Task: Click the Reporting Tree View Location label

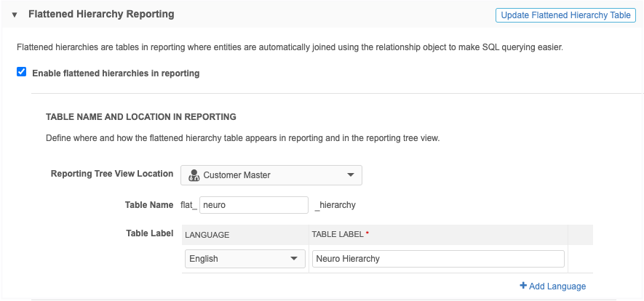Action: coord(112,174)
